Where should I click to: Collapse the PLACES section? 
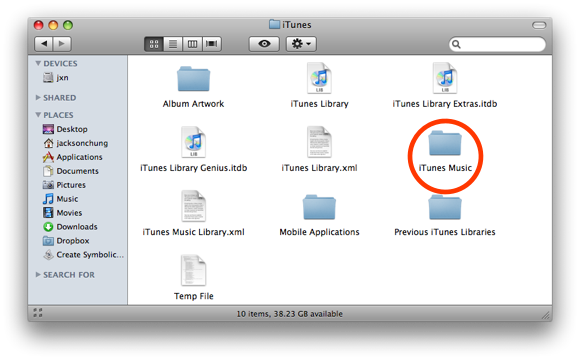pos(38,115)
